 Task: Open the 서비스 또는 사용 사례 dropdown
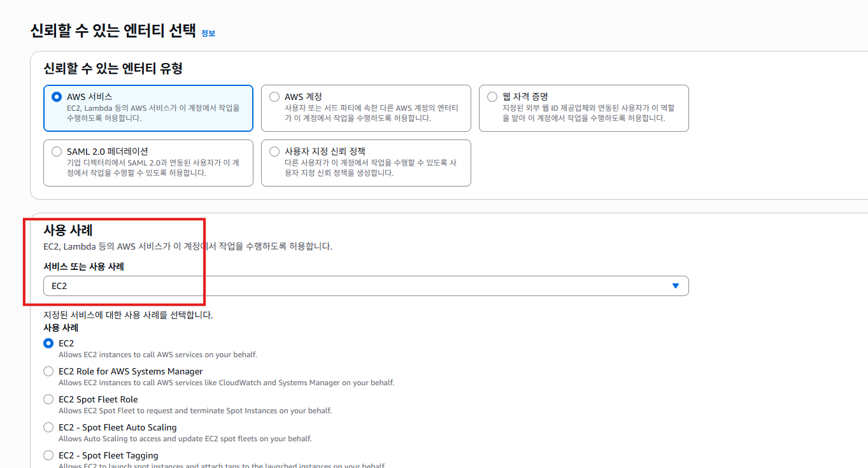366,286
